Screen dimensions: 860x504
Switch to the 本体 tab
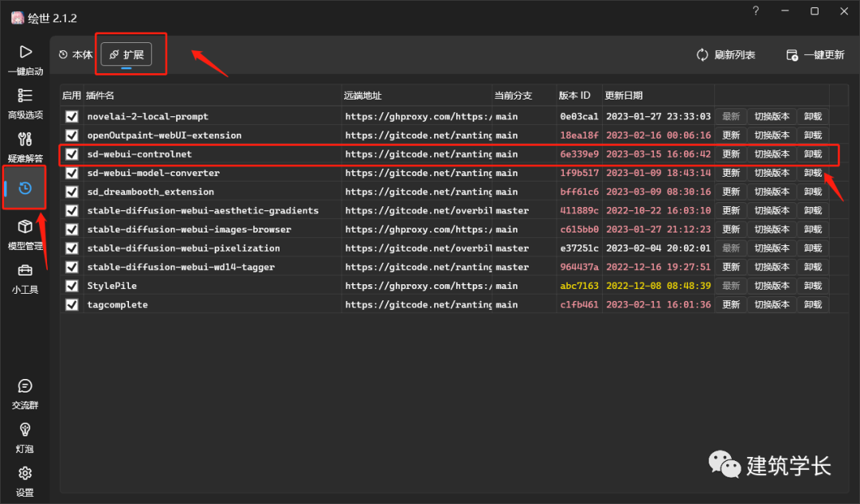(76, 54)
